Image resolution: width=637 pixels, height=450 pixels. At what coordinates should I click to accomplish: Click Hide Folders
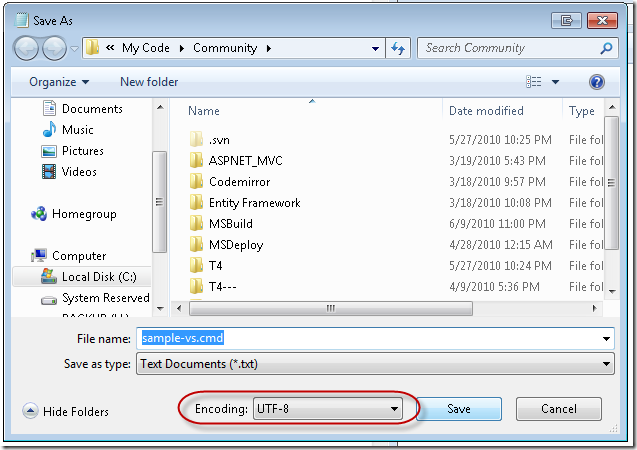click(x=65, y=411)
